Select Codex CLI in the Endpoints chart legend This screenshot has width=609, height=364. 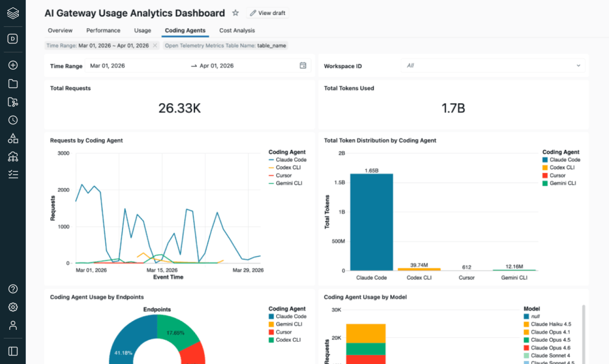click(284, 340)
